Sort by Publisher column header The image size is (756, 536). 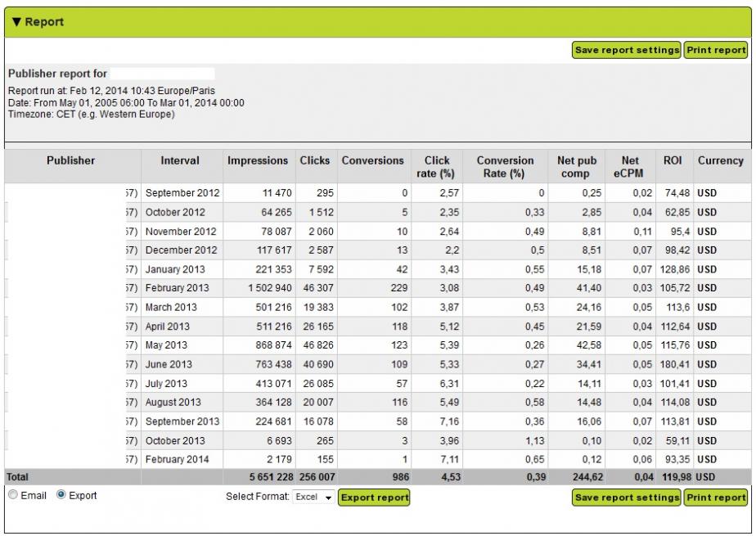coord(70,160)
